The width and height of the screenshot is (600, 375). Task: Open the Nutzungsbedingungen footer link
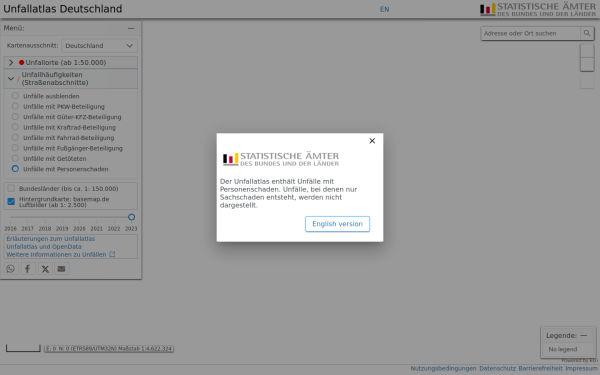coord(443,368)
